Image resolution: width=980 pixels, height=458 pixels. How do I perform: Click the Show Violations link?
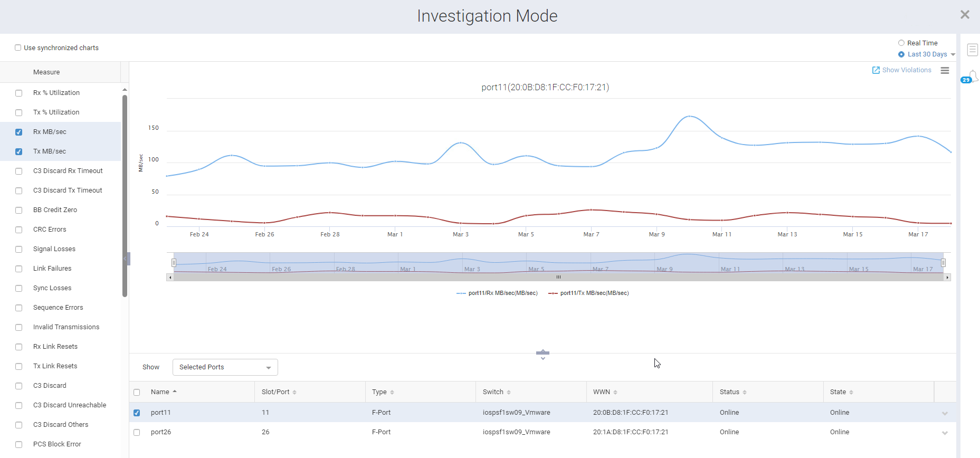[906, 70]
